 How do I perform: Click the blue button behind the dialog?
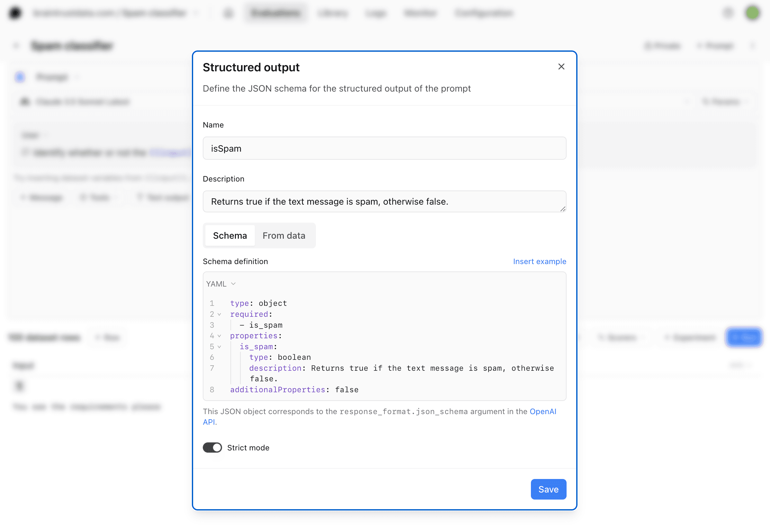click(x=744, y=337)
